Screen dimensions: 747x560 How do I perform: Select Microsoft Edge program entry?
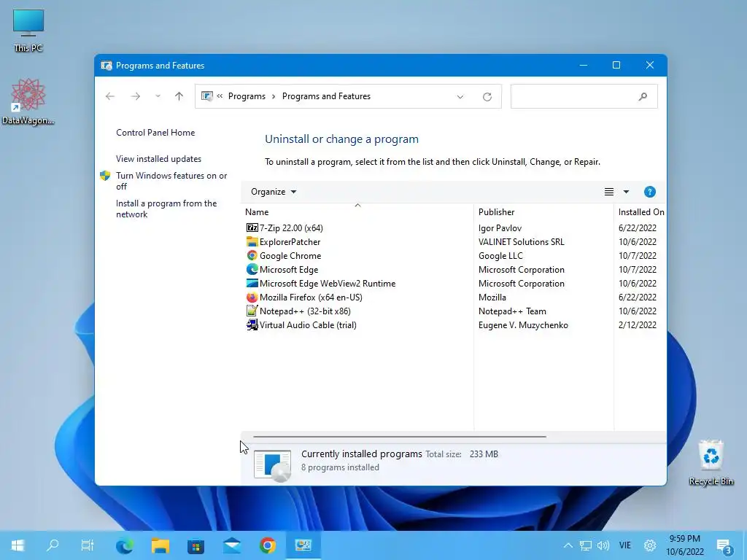pyautogui.click(x=289, y=269)
